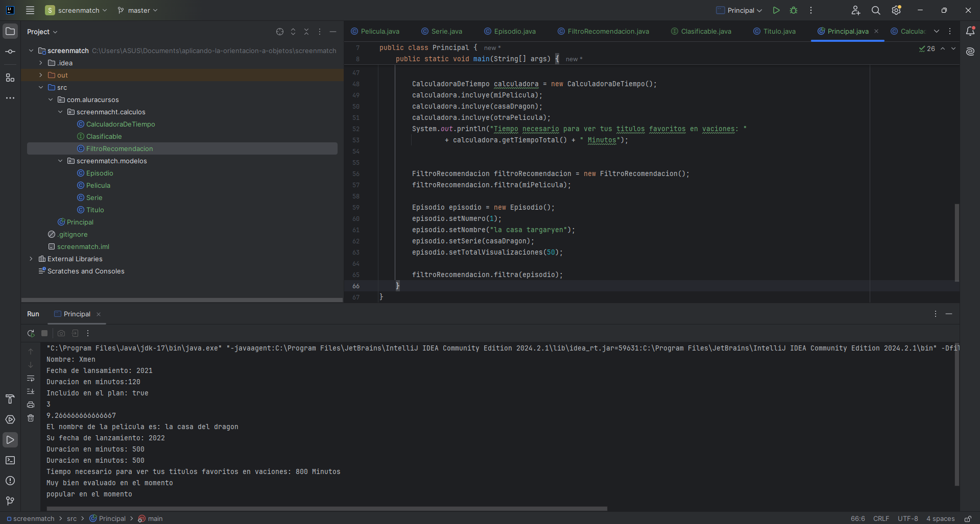This screenshot has width=980, height=524.
Task: Open the Structure tool window
Action: click(x=10, y=78)
